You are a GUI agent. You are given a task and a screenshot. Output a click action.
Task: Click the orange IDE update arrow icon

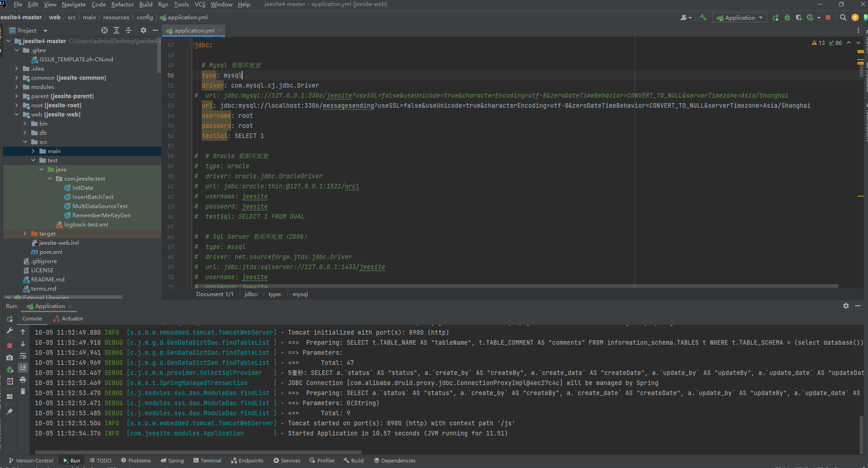(x=855, y=17)
